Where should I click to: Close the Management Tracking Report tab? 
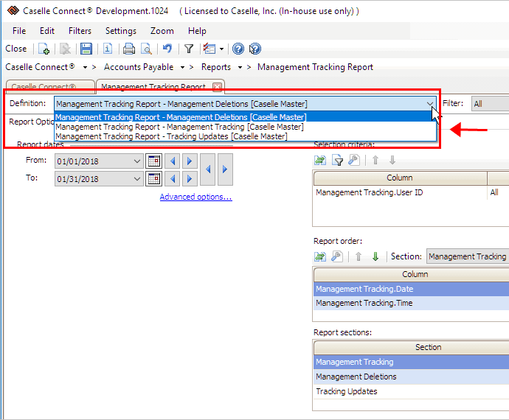217,87
